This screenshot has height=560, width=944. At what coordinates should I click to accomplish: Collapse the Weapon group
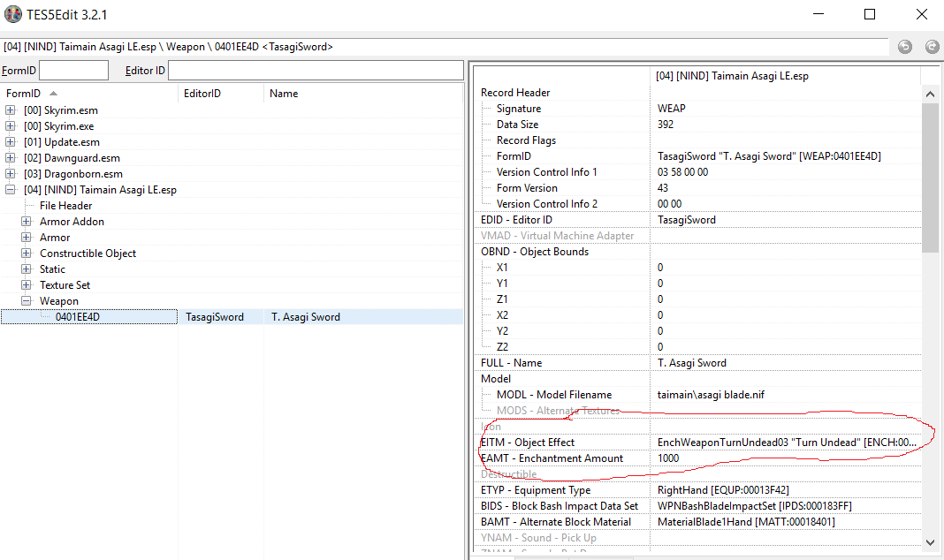27,300
